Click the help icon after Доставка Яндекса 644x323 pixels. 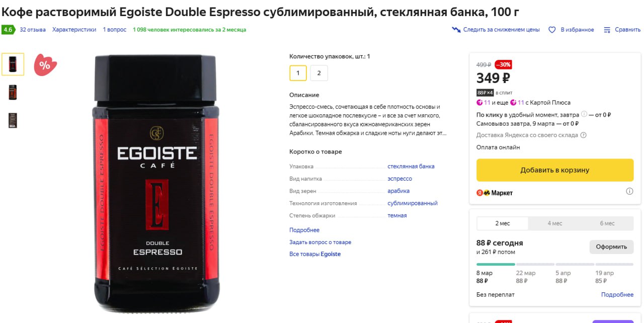pyautogui.click(x=583, y=135)
